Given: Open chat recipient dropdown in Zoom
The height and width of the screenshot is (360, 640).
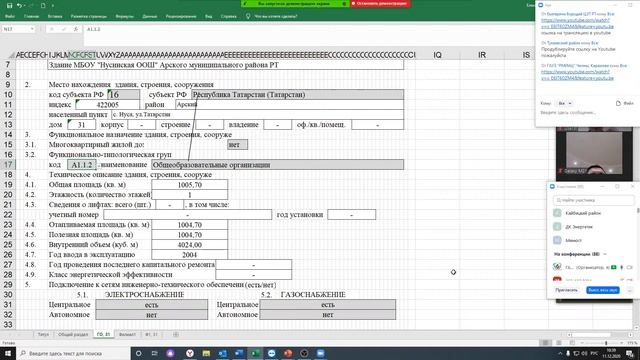Looking at the screenshot, I should click(565, 103).
